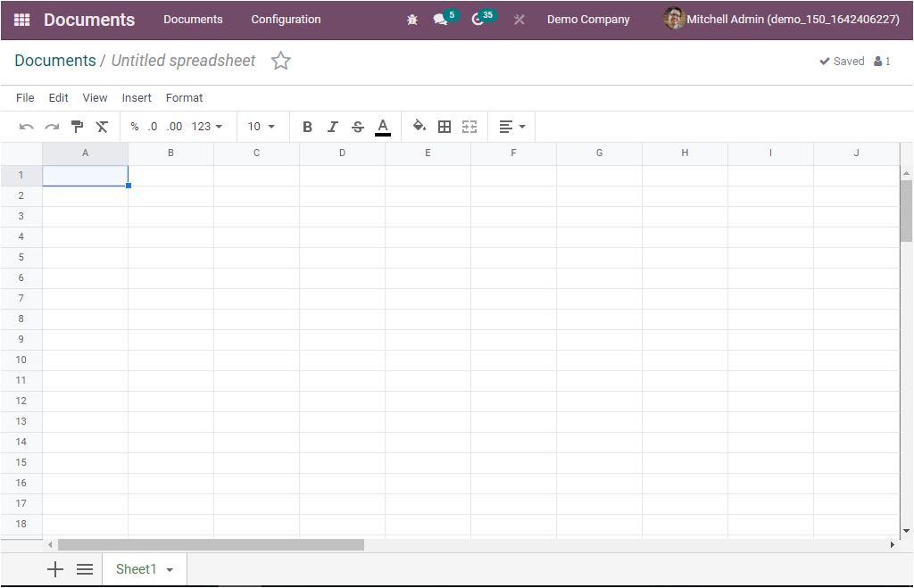Click the Demo Company switcher
The image size is (914, 588).
click(x=588, y=20)
